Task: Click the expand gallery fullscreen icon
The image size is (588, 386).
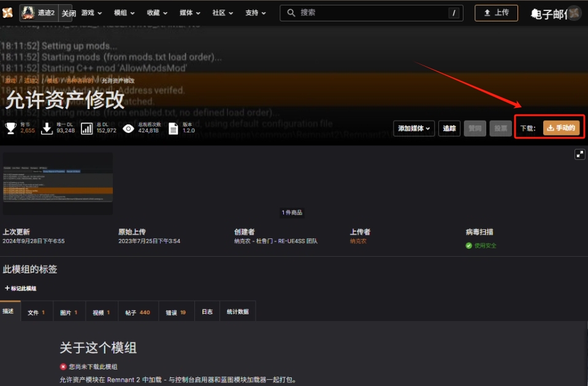Action: click(580, 154)
